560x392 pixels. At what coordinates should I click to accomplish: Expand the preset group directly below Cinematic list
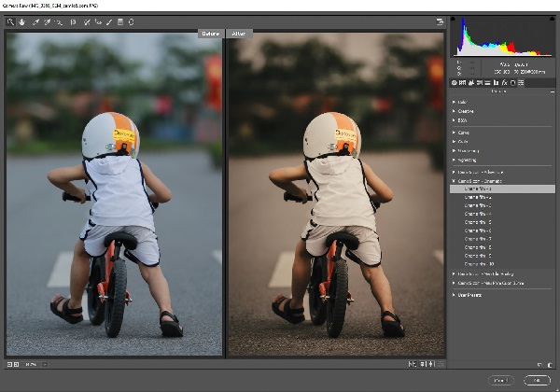point(454,273)
